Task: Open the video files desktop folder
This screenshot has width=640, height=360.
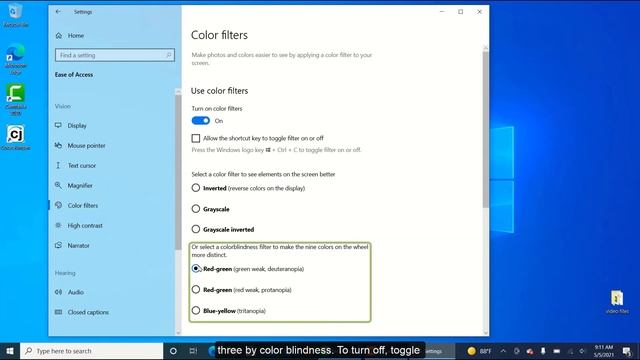Action: pos(617,302)
